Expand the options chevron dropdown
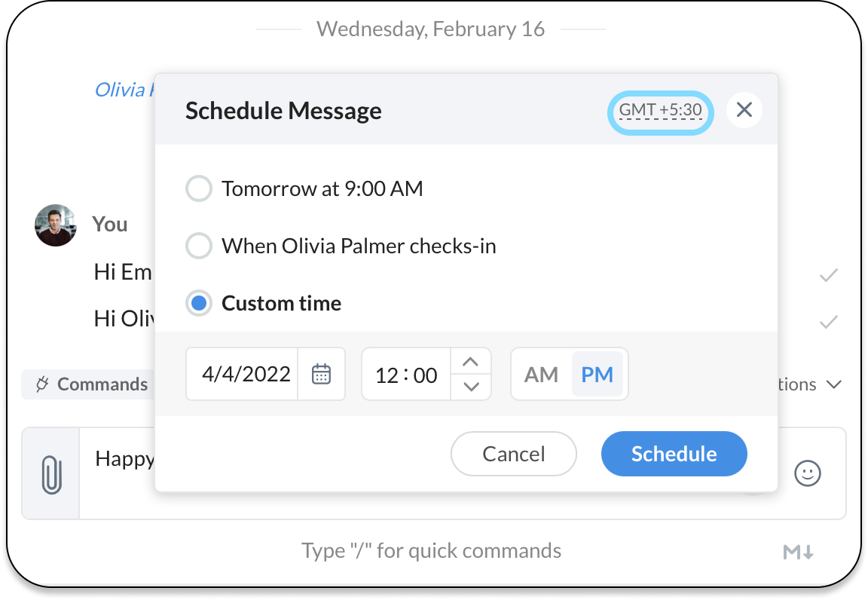868x600 pixels. [x=833, y=384]
